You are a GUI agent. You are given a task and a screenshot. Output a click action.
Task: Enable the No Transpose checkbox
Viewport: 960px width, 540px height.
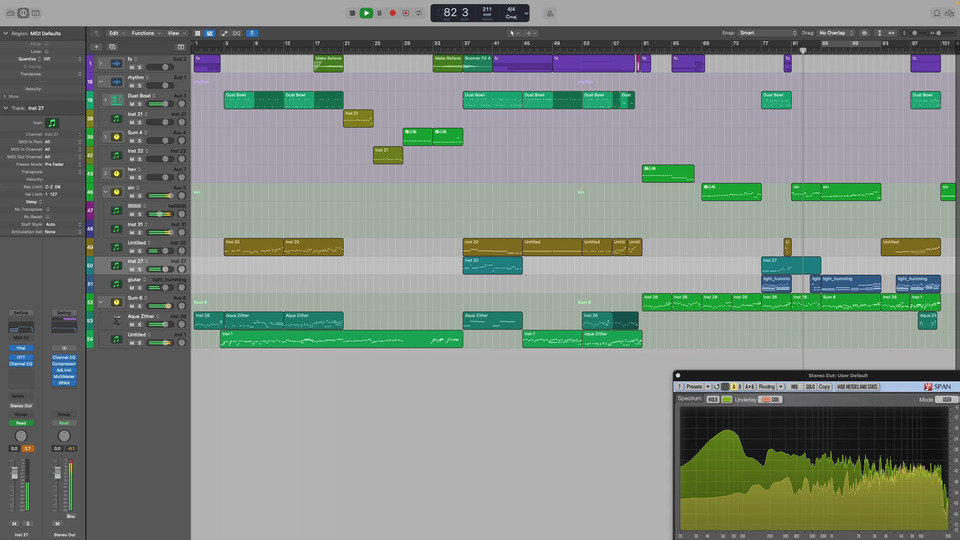pyautogui.click(x=47, y=209)
